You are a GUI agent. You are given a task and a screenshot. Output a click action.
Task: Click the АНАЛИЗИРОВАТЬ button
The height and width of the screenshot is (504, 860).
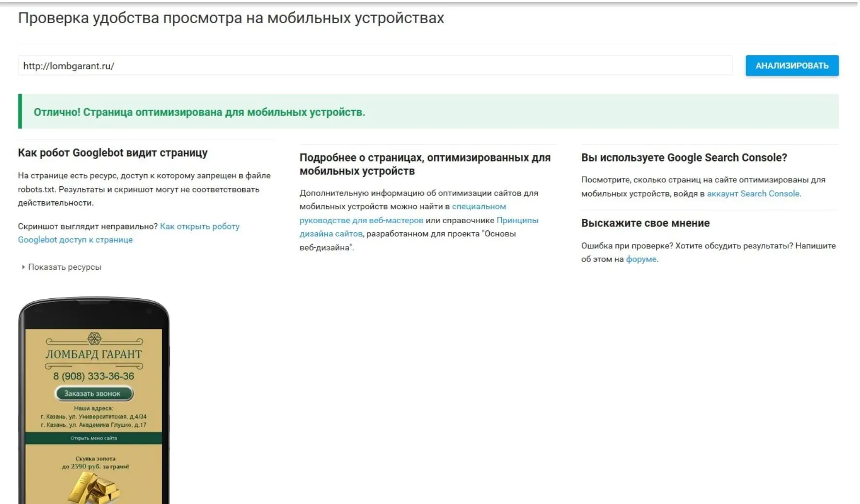[792, 65]
